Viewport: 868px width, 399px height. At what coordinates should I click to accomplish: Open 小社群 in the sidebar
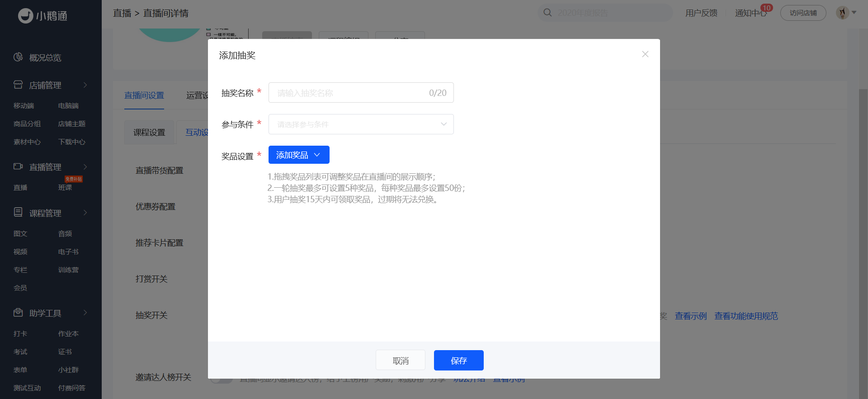[x=68, y=370]
